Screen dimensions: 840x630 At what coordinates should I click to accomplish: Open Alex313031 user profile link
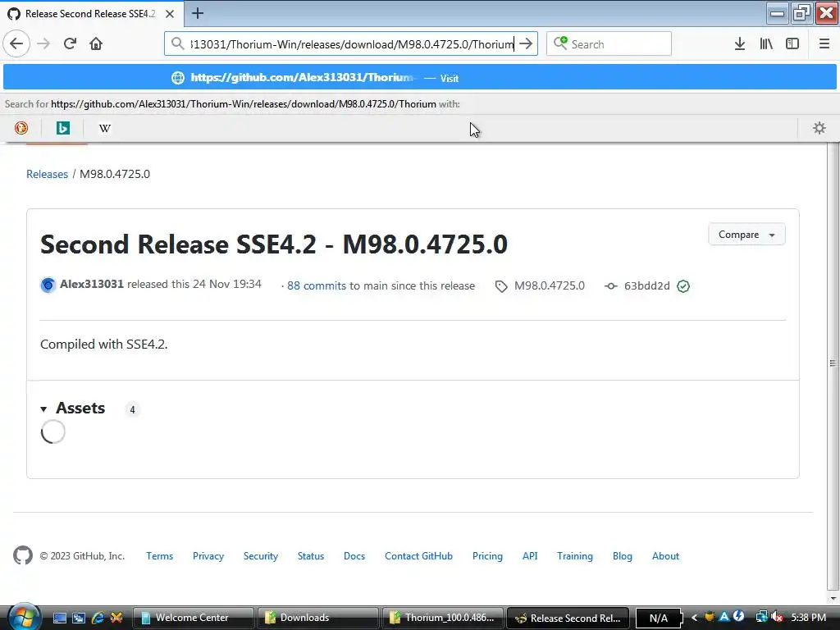[92, 284]
